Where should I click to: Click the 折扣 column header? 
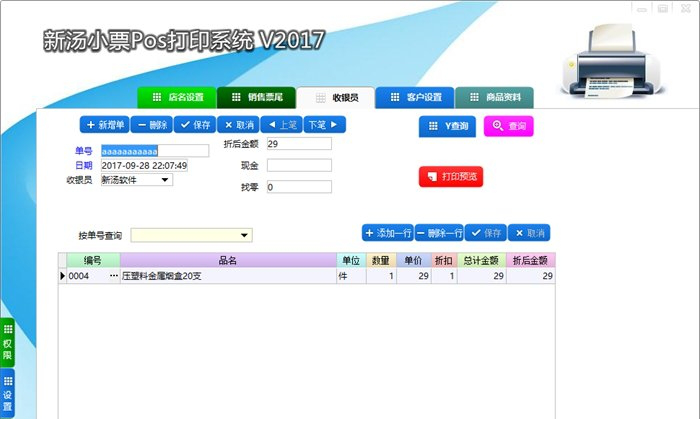click(444, 260)
